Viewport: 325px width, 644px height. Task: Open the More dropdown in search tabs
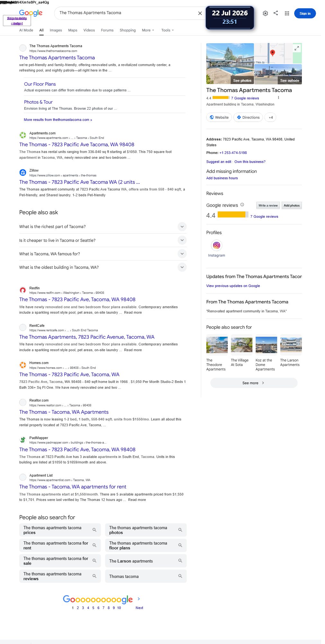click(x=148, y=30)
